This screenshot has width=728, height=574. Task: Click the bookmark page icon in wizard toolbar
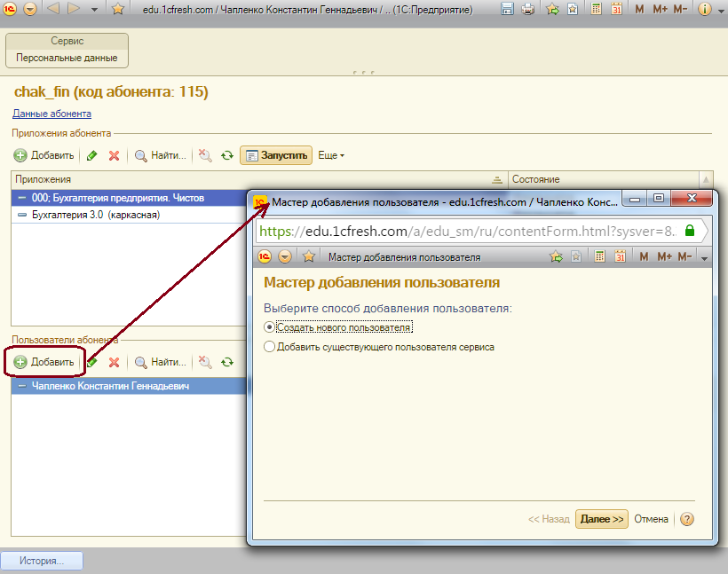(576, 256)
